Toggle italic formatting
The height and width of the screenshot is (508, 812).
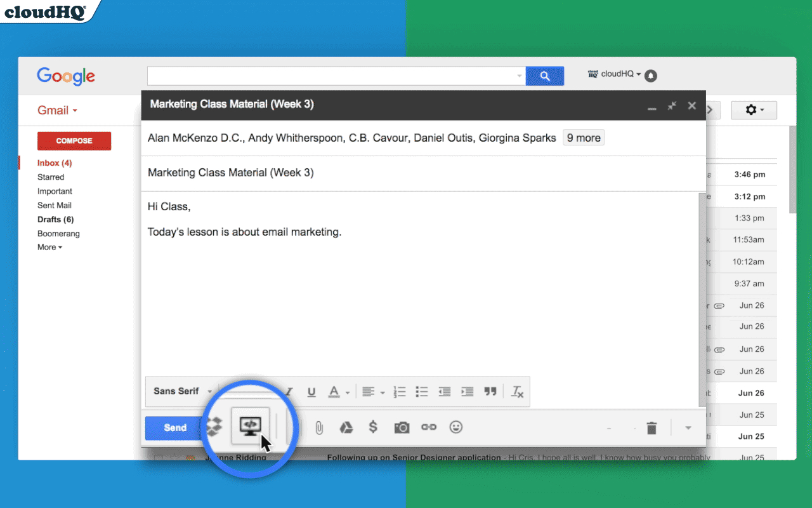tap(289, 392)
